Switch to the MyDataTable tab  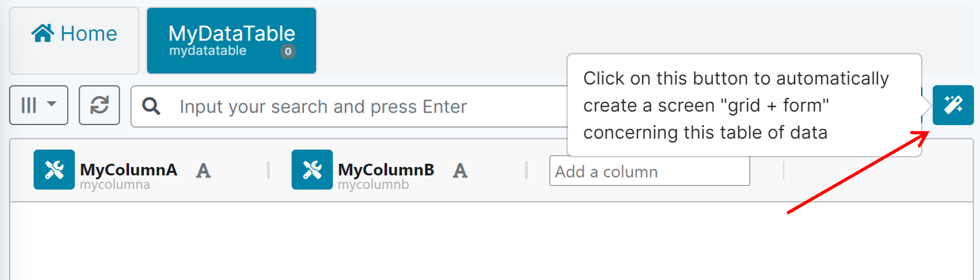[232, 40]
